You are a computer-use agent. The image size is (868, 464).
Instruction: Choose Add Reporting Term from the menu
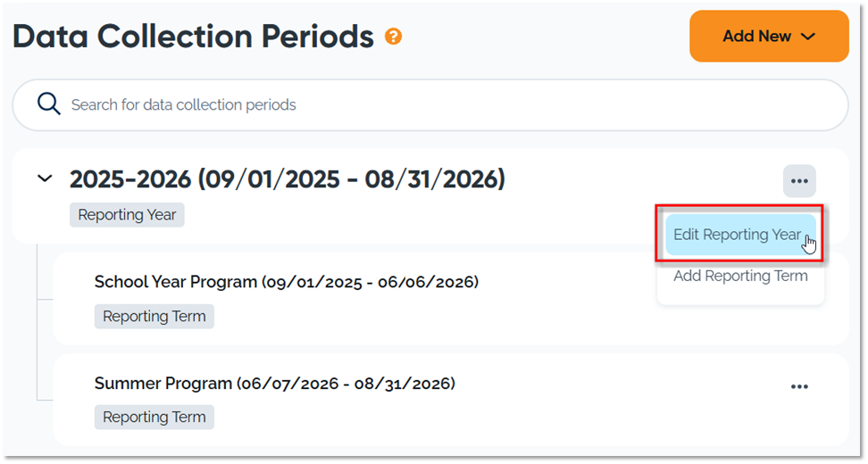pyautogui.click(x=740, y=276)
